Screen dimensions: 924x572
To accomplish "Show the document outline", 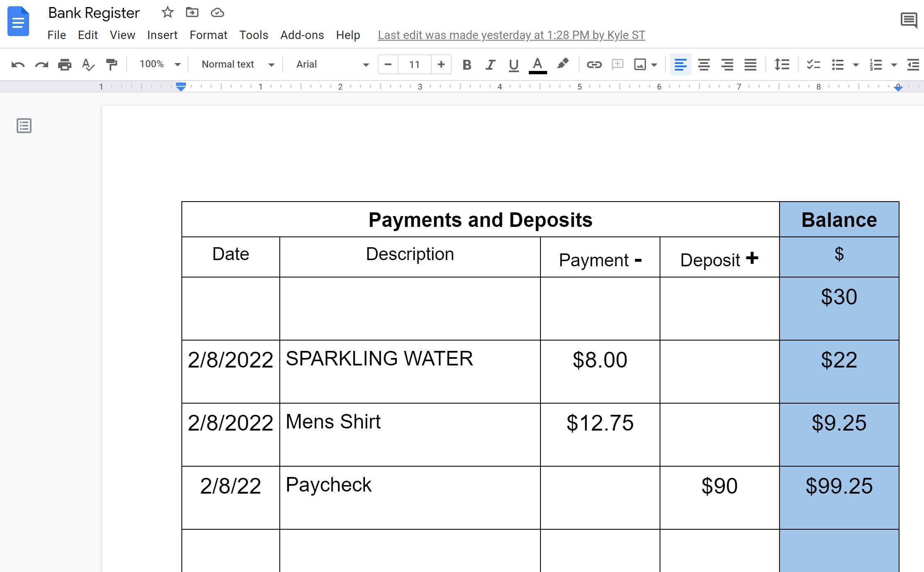I will pos(24,126).
